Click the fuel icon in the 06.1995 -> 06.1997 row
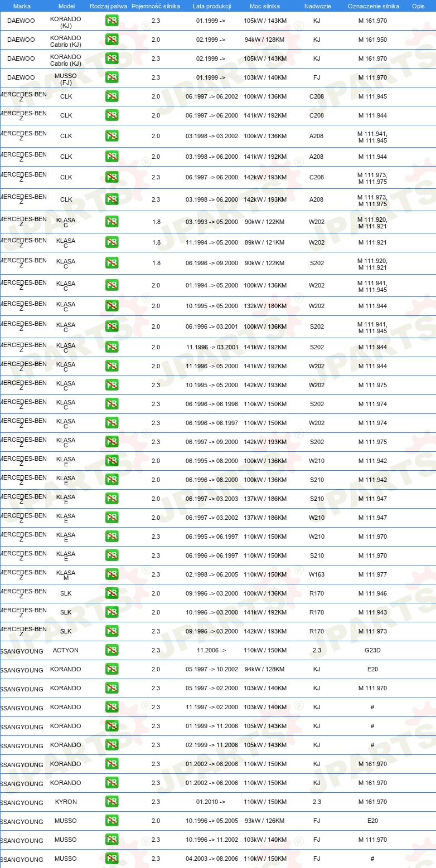Viewport: 436px width, 868px height. pyautogui.click(x=112, y=537)
